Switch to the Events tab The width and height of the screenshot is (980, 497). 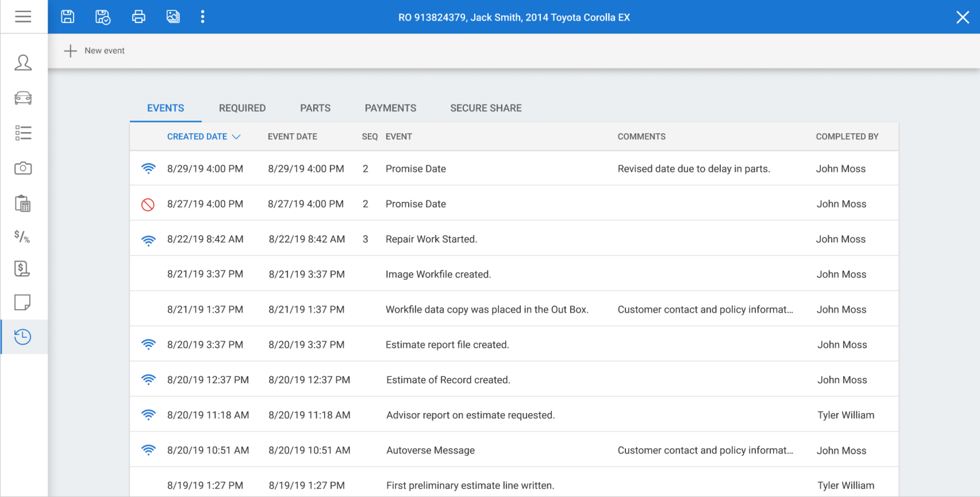[x=166, y=108]
